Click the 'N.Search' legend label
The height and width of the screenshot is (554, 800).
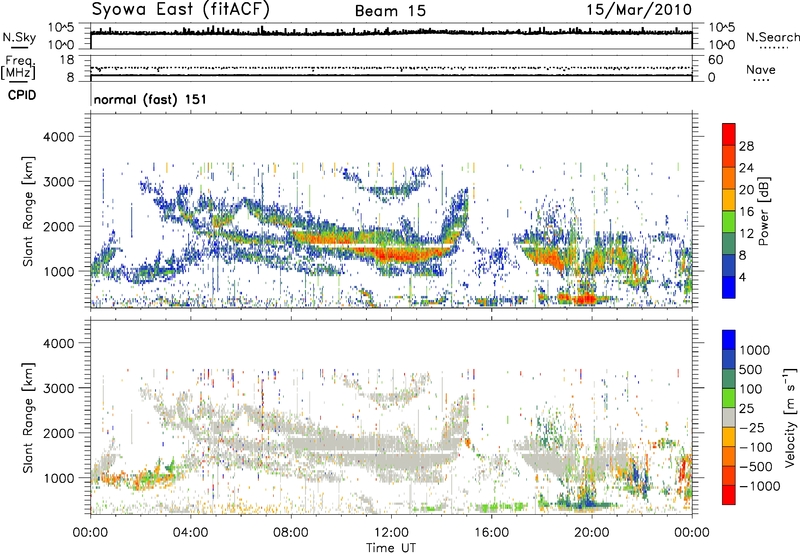click(x=772, y=37)
